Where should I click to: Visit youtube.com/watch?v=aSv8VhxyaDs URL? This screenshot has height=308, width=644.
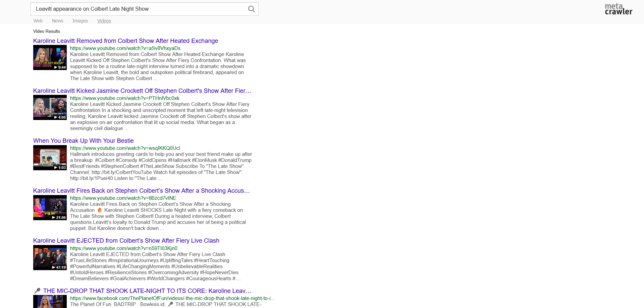(125, 48)
